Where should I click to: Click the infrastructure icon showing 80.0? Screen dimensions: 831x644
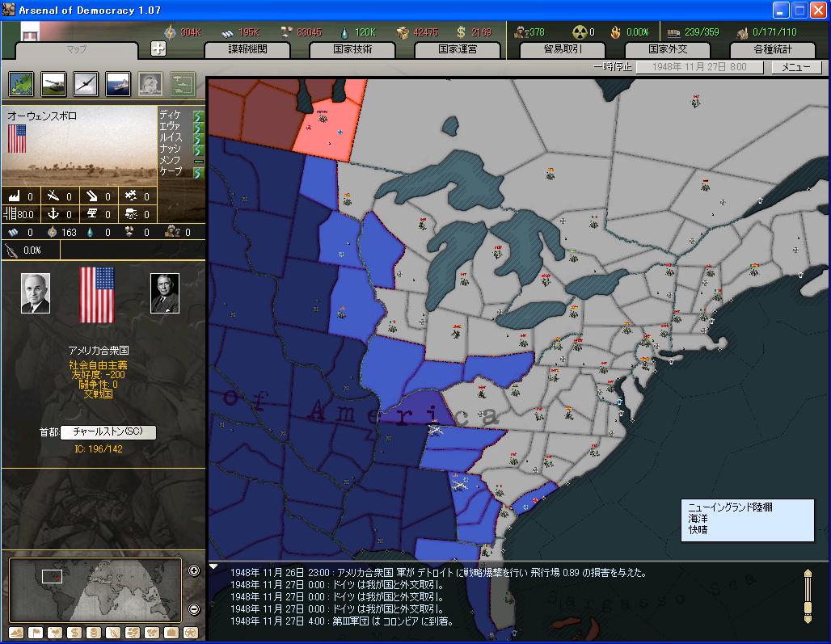tap(10, 213)
